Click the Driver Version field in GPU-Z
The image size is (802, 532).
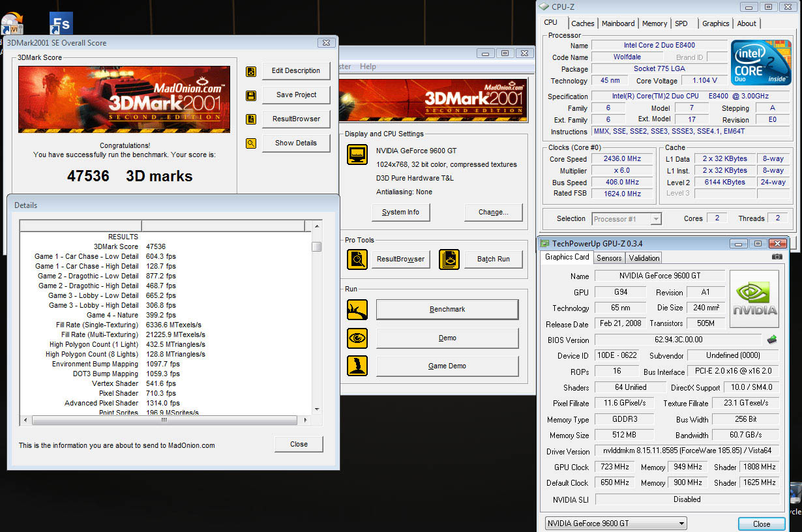(x=687, y=451)
